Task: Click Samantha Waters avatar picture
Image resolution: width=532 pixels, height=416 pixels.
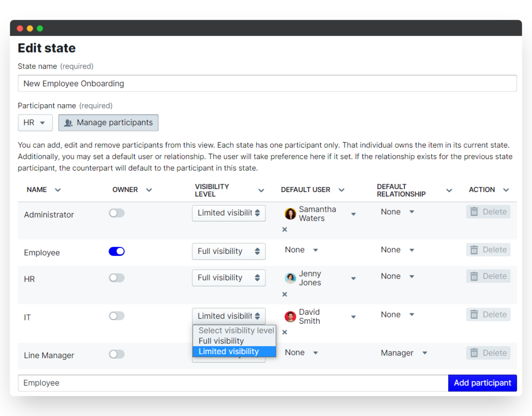Action: click(290, 214)
